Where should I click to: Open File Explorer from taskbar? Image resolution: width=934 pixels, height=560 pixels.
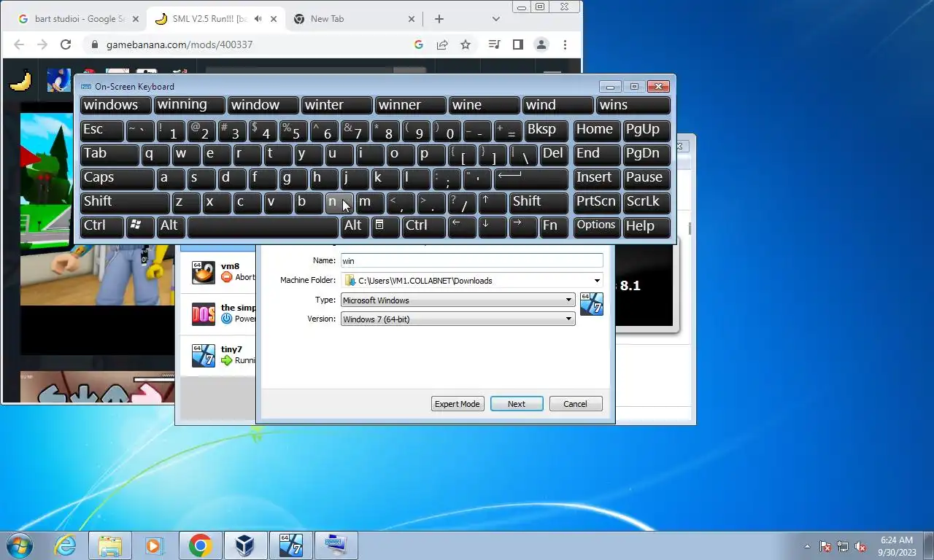click(x=110, y=545)
